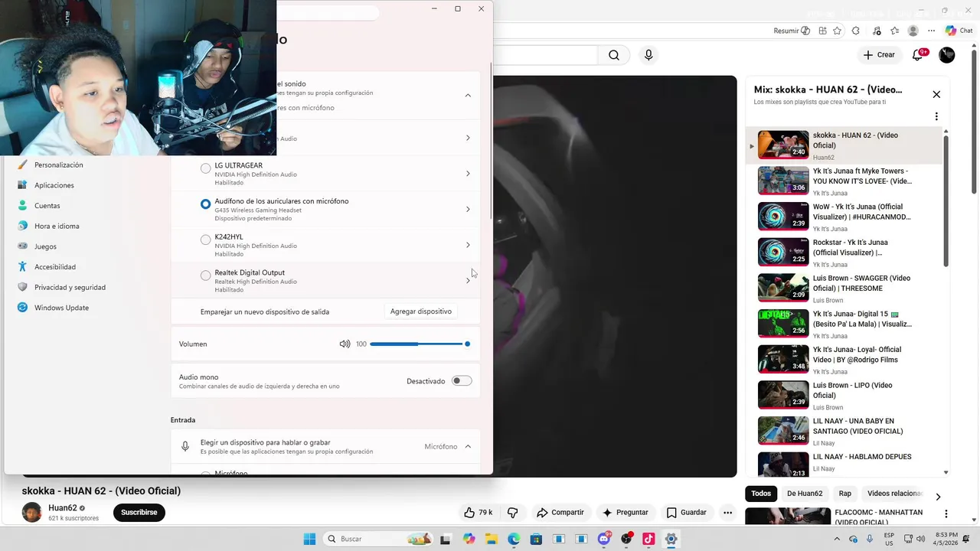
Task: Open YouTube notifications bell
Action: click(918, 55)
